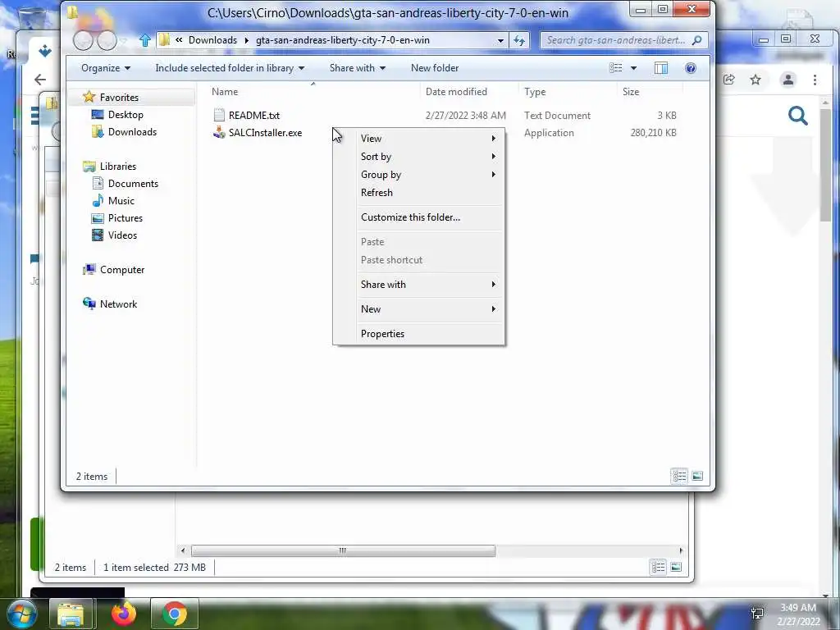840x630 pixels.
Task: Click the gta-san-andreas-liberty-city breadcrumb segment
Action: pyautogui.click(x=342, y=40)
